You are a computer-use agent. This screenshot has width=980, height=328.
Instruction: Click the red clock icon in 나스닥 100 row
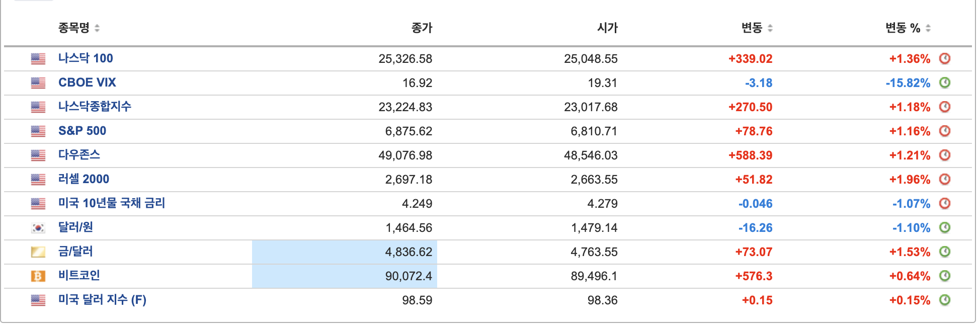pos(945,58)
